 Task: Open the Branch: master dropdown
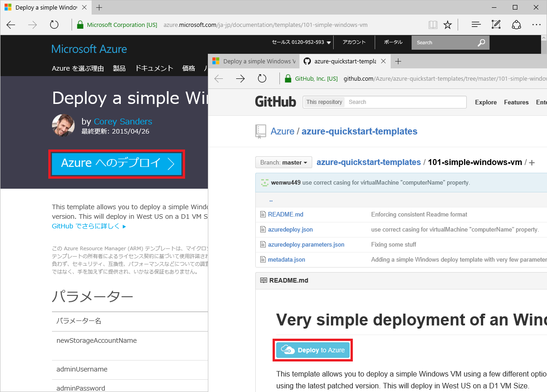(x=284, y=162)
